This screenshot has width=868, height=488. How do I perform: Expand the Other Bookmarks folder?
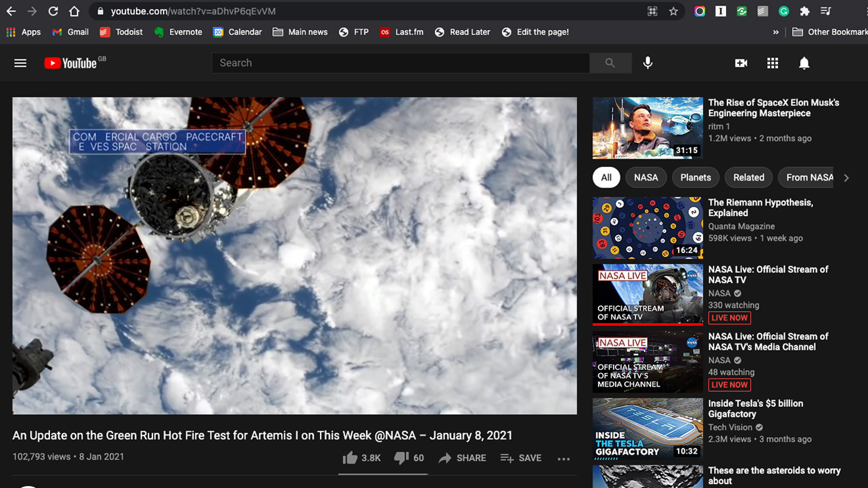click(x=830, y=32)
